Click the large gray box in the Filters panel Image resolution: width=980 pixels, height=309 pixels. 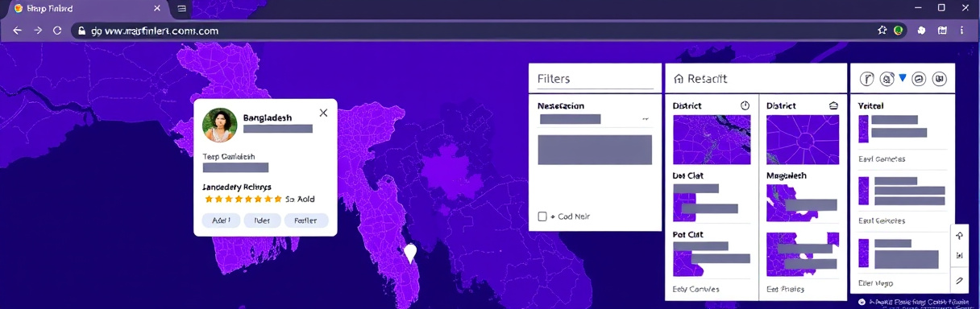[595, 150]
